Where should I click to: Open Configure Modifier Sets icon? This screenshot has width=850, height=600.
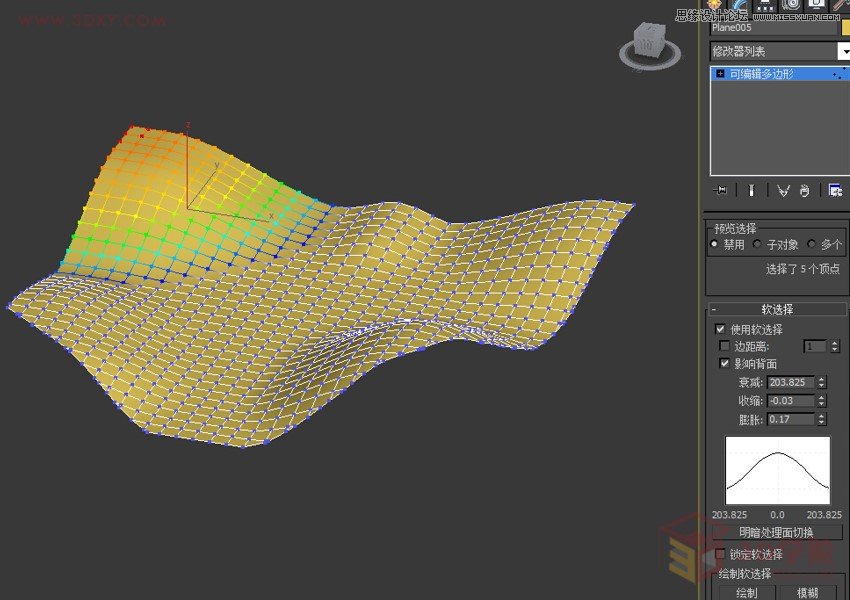click(x=835, y=190)
